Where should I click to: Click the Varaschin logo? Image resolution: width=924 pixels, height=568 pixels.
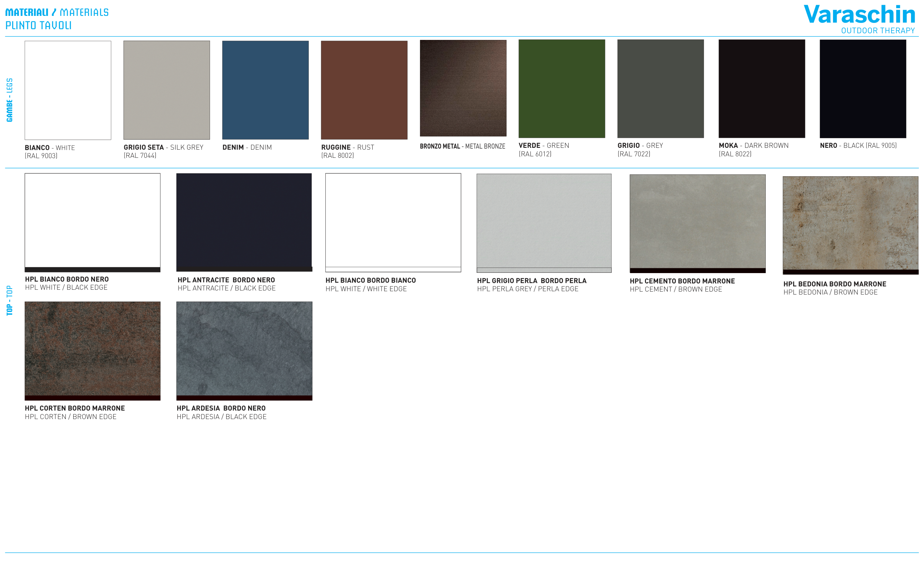click(x=859, y=15)
